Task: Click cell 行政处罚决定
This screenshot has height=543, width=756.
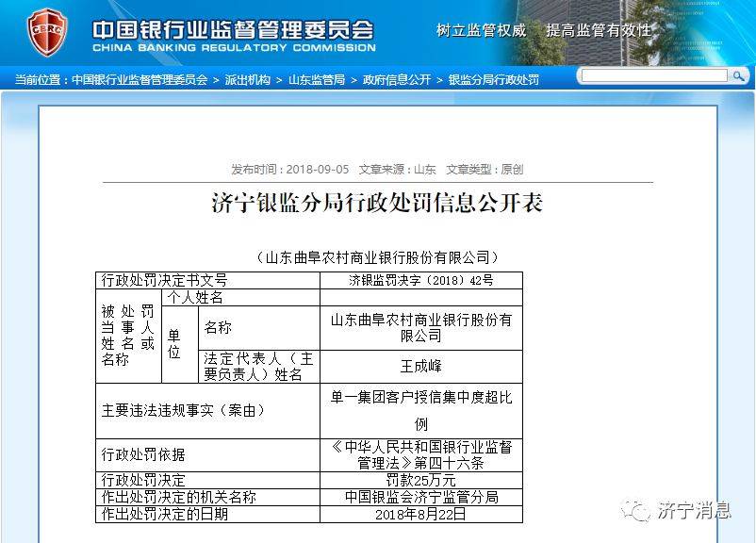Action: click(207, 480)
